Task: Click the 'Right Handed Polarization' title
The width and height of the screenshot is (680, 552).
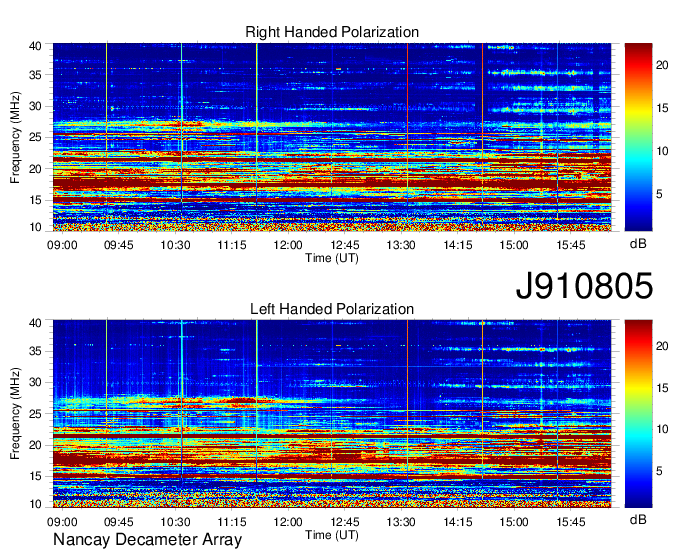Action: point(332,32)
